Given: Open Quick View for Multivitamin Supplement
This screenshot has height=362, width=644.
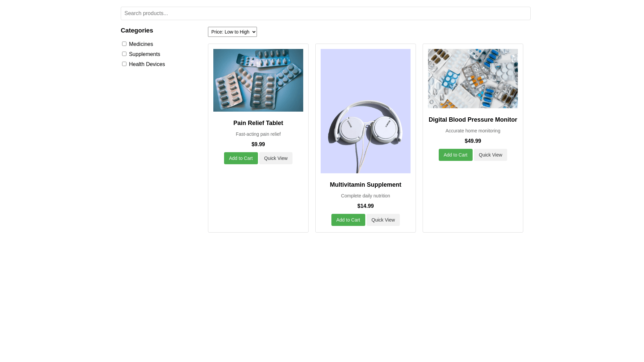Looking at the screenshot, I should (x=383, y=220).
